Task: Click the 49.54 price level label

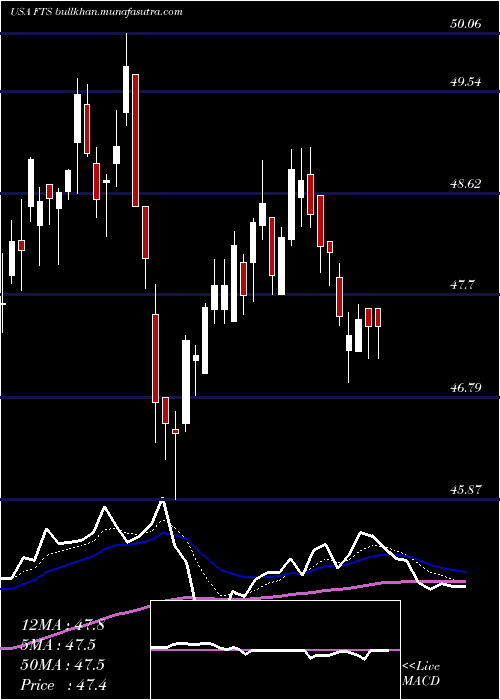Action: (x=466, y=82)
